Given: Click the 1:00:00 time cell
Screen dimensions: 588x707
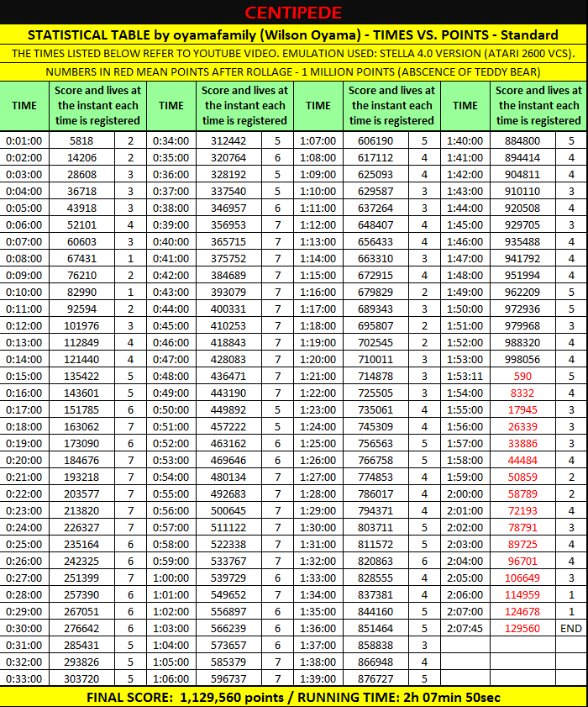Looking at the screenshot, I should click(x=171, y=578).
